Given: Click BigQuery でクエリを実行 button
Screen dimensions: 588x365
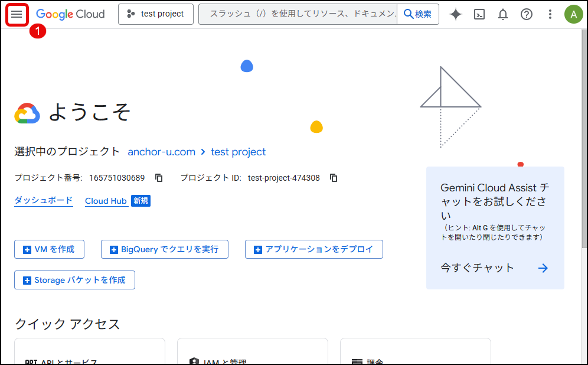Looking at the screenshot, I should (x=165, y=249).
